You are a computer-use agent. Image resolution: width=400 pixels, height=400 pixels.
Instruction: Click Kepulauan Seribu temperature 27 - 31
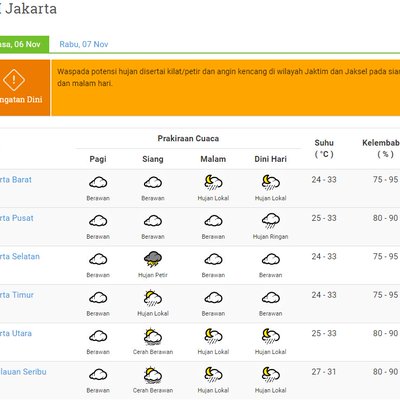tap(324, 372)
